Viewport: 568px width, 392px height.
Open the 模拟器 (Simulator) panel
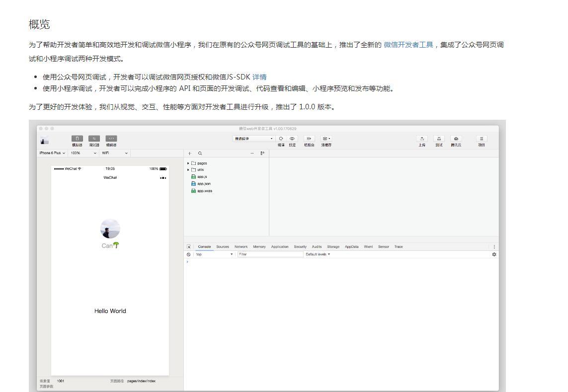[x=77, y=138]
